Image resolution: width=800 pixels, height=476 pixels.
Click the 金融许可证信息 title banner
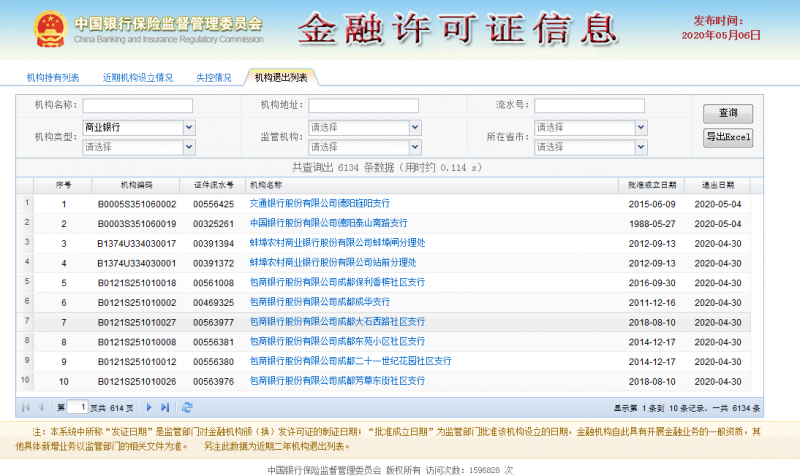458,29
